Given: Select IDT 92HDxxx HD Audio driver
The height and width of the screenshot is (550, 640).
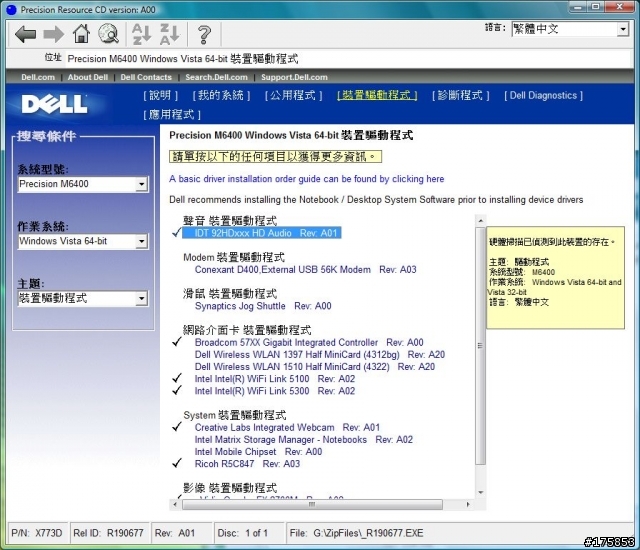Looking at the screenshot, I should point(261,233).
